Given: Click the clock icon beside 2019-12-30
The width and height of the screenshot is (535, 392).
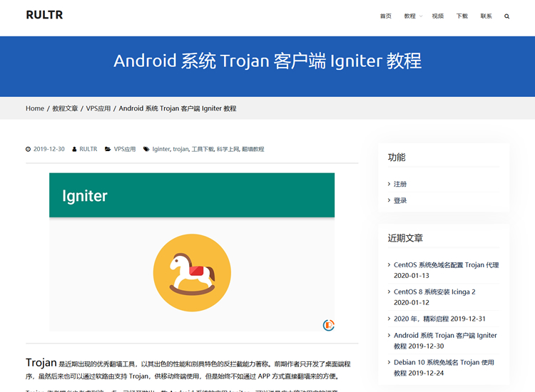Looking at the screenshot, I should [x=28, y=149].
